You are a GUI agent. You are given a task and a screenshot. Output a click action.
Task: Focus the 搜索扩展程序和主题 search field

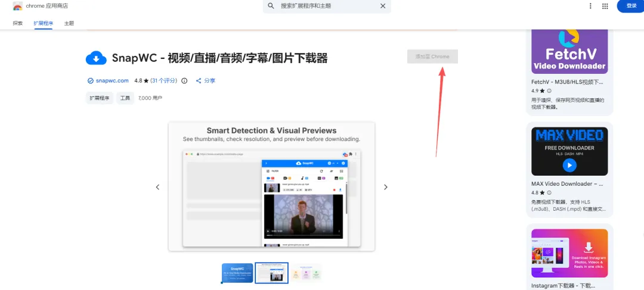[327, 6]
